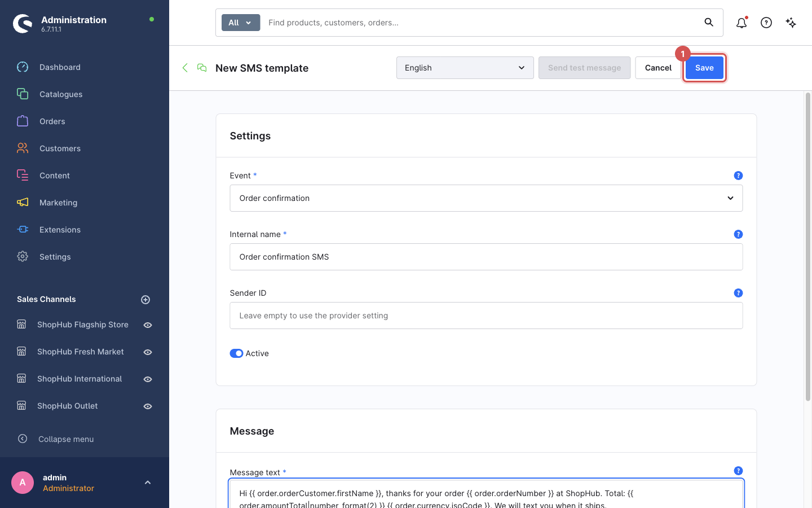This screenshot has width=812, height=508.
Task: Click the ShopHub Fresh Market storefront icon
Action: [21, 352]
